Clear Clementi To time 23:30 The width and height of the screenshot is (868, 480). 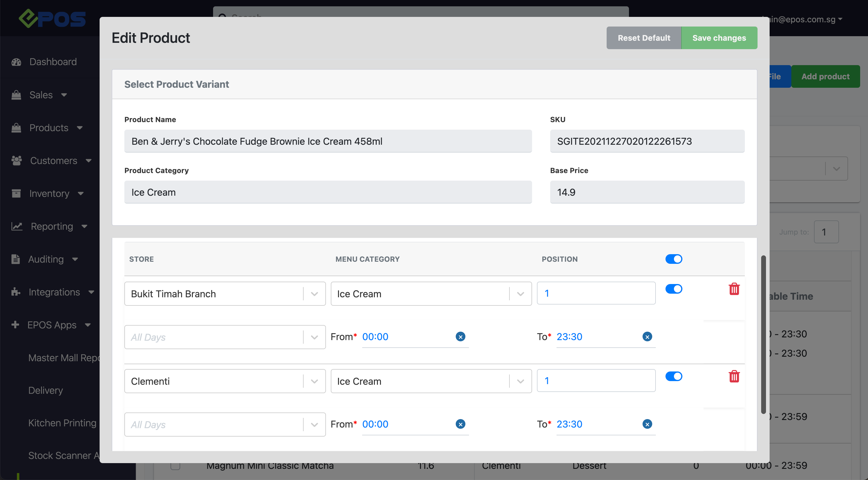coord(647,424)
